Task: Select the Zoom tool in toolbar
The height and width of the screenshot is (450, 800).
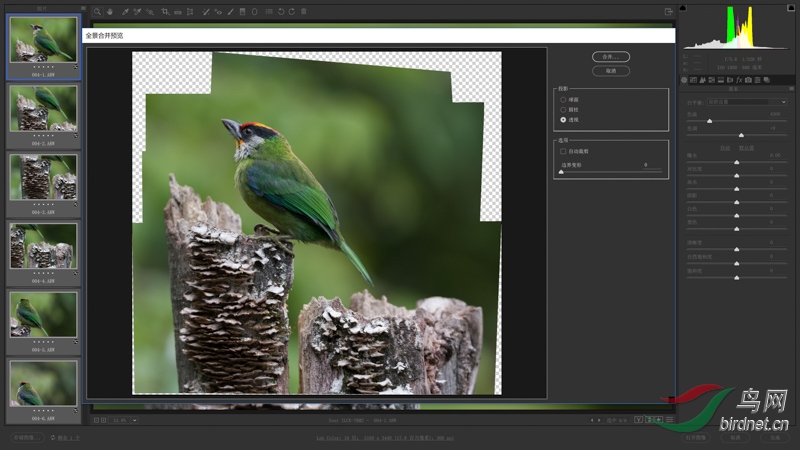Action: (97, 12)
